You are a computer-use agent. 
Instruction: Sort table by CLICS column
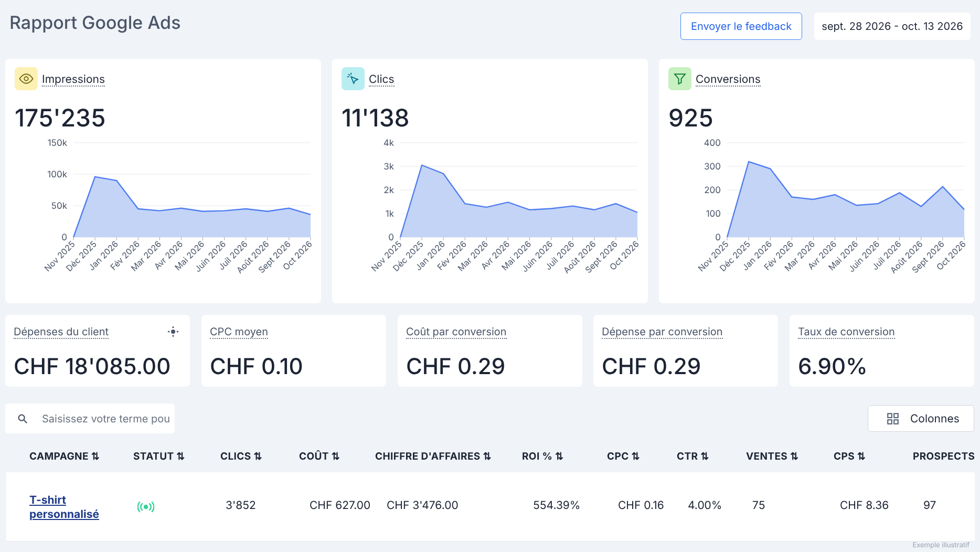point(241,456)
